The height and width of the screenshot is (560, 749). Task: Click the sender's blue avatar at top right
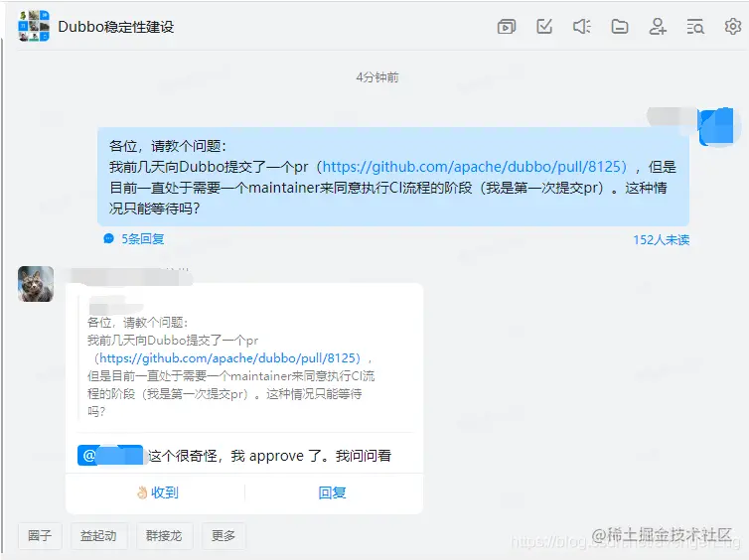click(x=715, y=126)
